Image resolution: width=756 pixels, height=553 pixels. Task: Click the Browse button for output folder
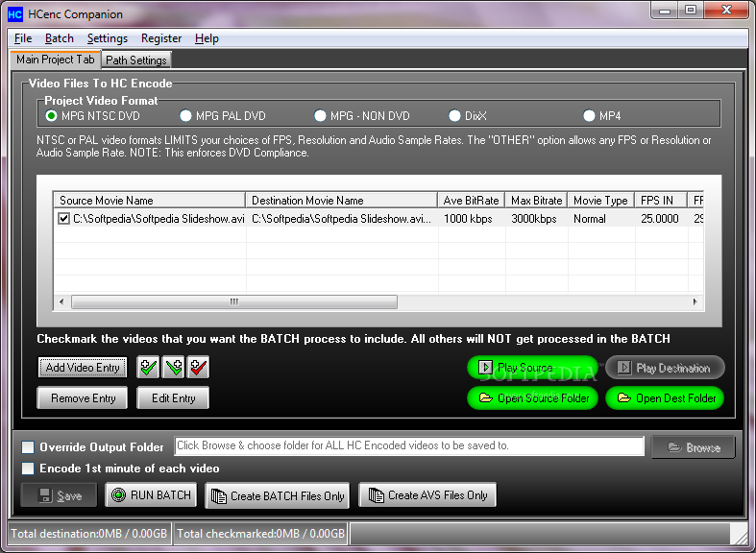coord(694,447)
